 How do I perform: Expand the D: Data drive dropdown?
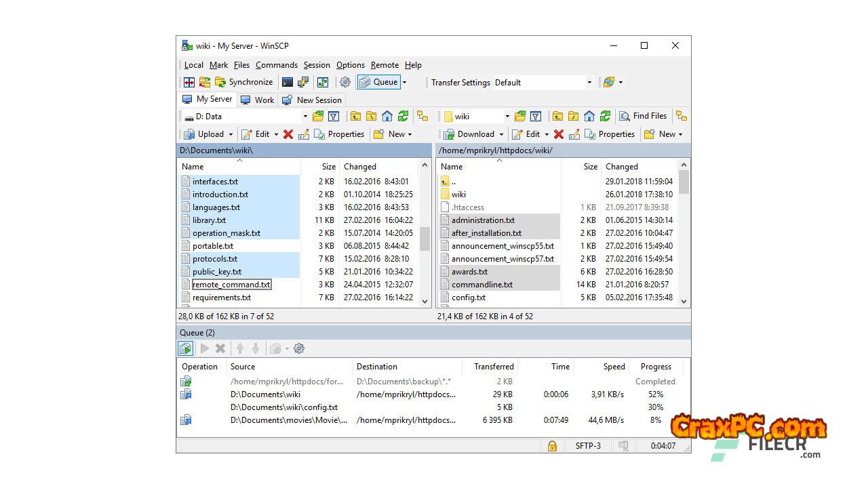tap(305, 117)
